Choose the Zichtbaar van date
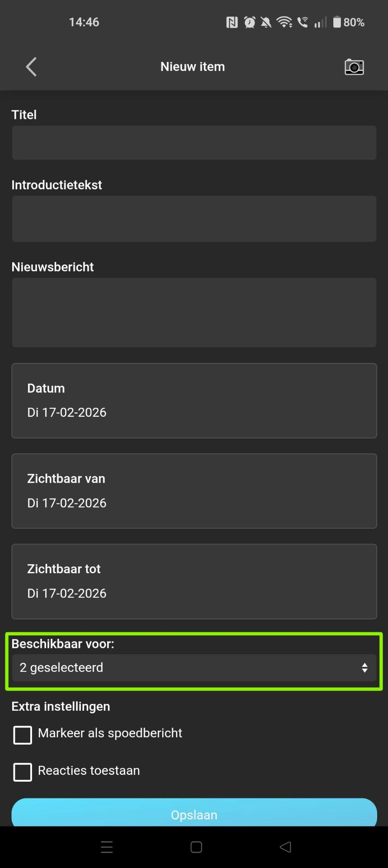 [194, 491]
